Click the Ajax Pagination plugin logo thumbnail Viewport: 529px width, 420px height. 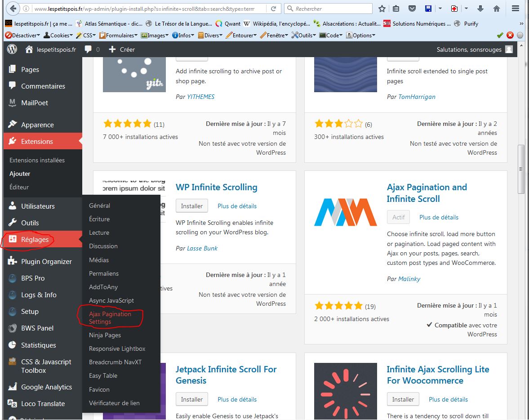pos(345,212)
